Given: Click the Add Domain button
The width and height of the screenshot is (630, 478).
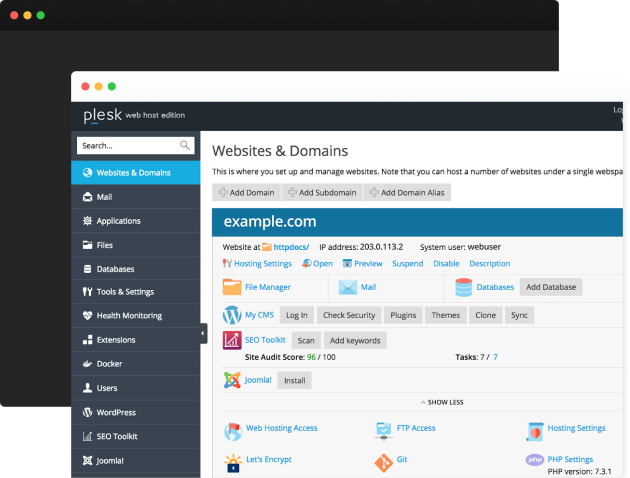Looking at the screenshot, I should [246, 192].
